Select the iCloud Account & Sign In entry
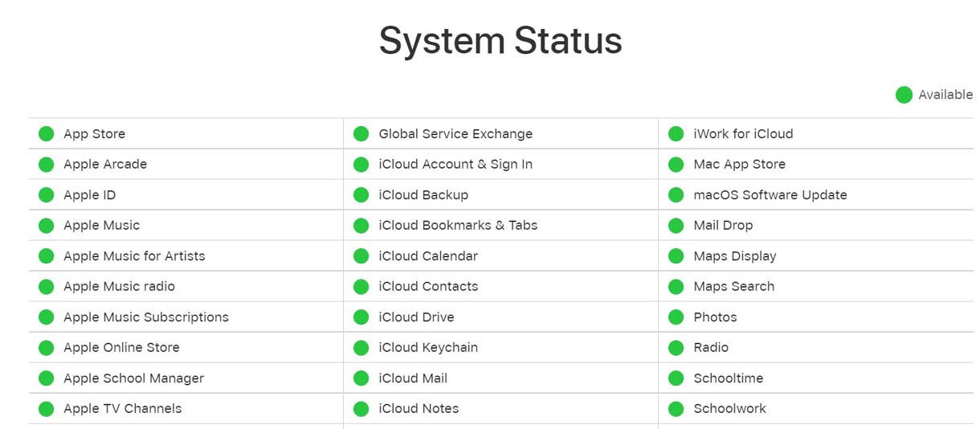The width and height of the screenshot is (980, 429). tap(455, 165)
